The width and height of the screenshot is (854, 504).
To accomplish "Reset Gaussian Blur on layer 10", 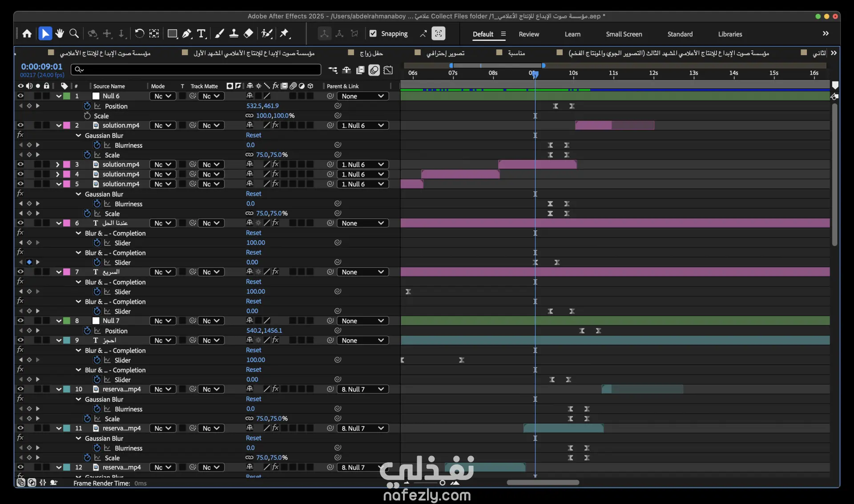I will (x=254, y=399).
